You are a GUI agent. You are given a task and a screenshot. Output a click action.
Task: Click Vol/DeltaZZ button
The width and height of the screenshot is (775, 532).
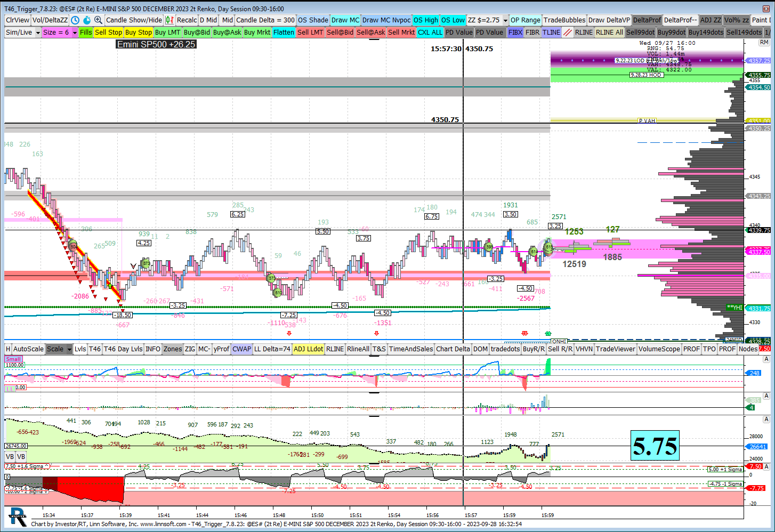pyautogui.click(x=50, y=20)
